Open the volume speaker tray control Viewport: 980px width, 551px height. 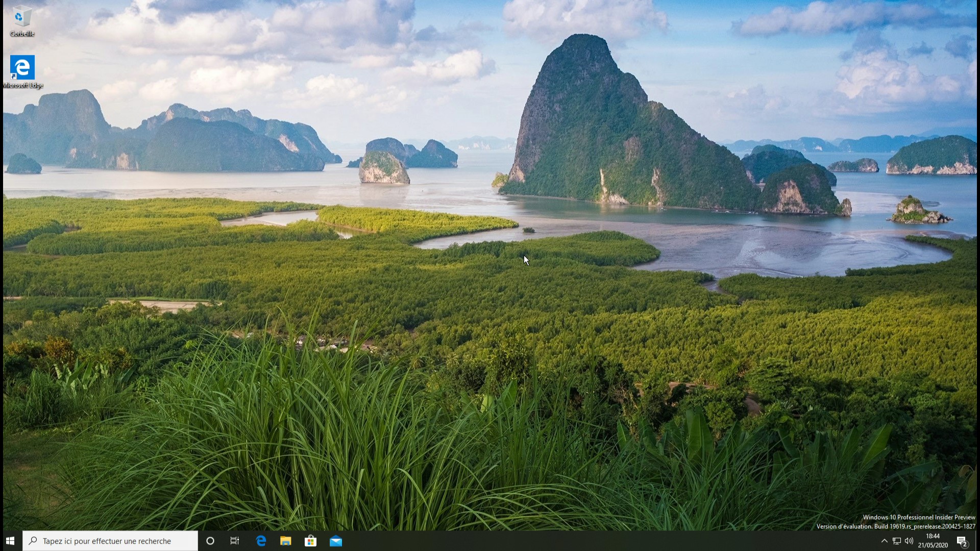click(x=909, y=541)
